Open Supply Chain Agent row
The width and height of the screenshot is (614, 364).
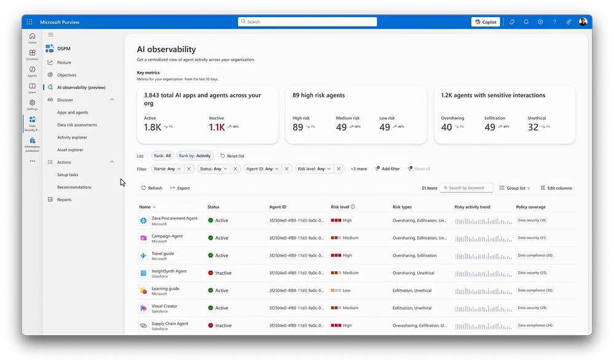[x=356, y=325]
